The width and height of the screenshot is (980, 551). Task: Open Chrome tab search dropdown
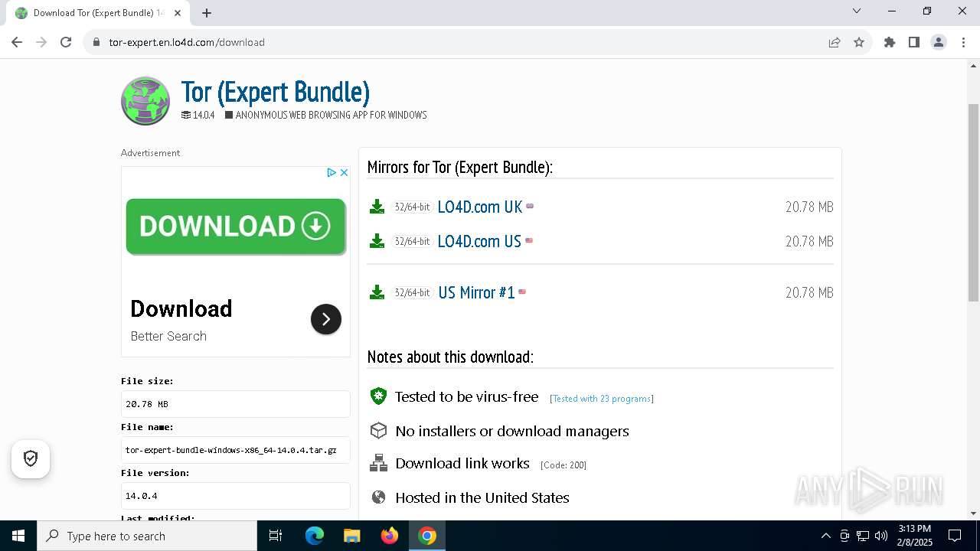pos(857,11)
